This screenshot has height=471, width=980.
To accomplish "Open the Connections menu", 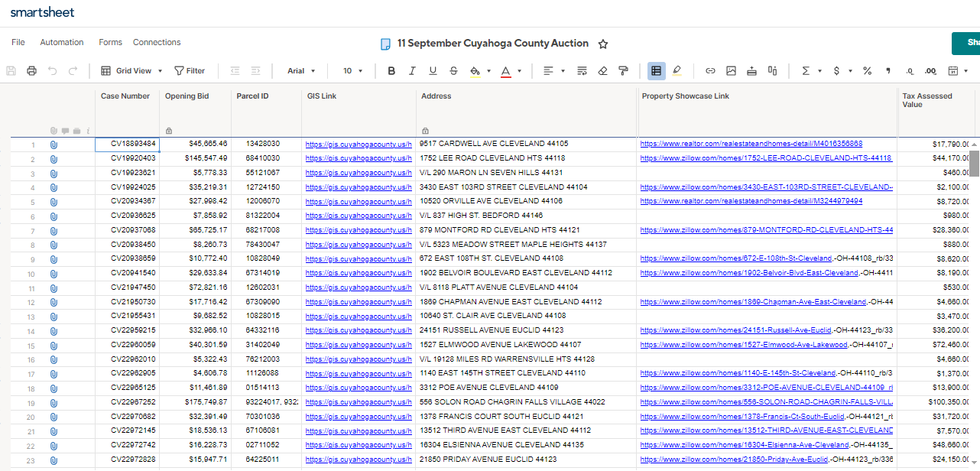I will tap(157, 43).
